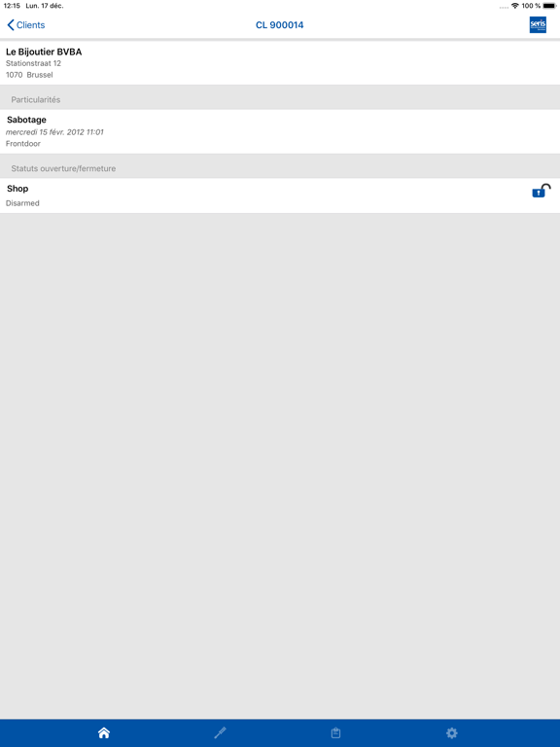This screenshot has width=560, height=747.
Task: Go back to Clients list
Action: (x=26, y=24)
